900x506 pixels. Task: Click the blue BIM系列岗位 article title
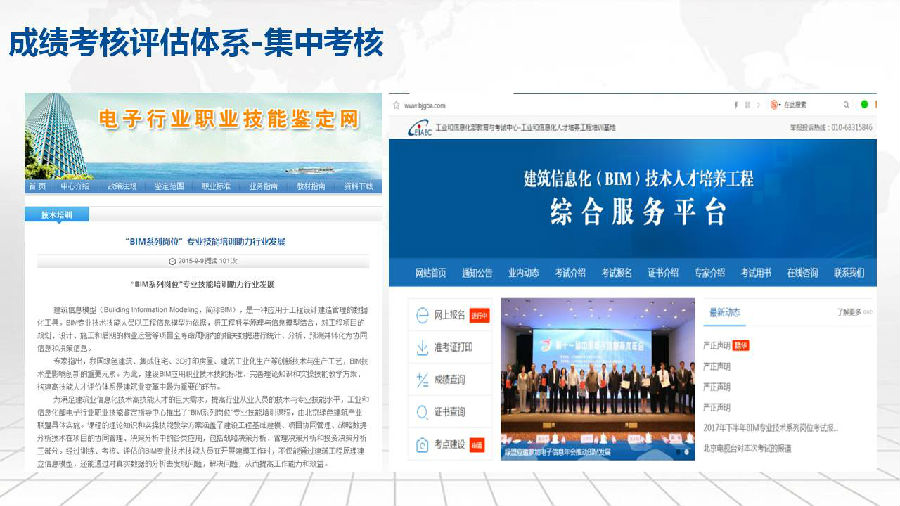205,242
